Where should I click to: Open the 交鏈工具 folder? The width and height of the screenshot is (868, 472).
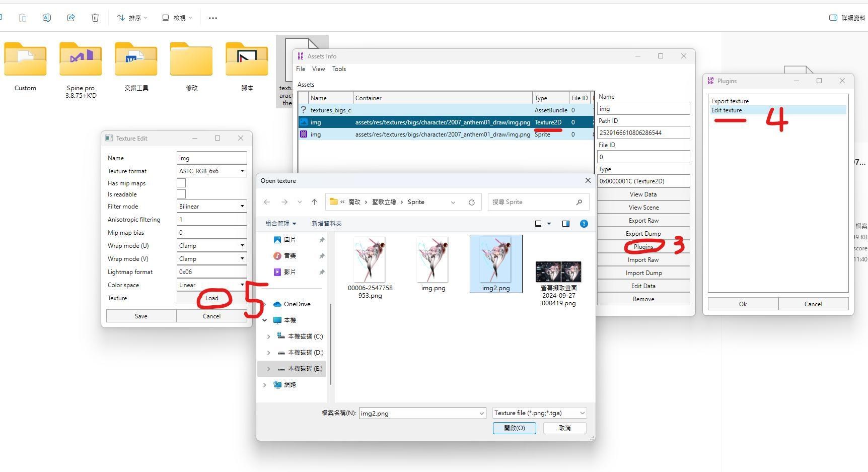[136, 66]
